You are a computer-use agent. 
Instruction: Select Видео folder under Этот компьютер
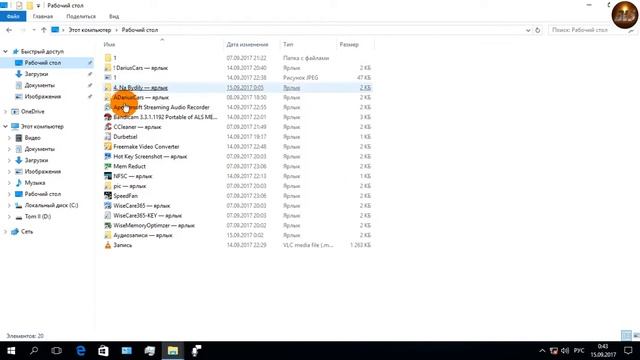[x=32, y=138]
